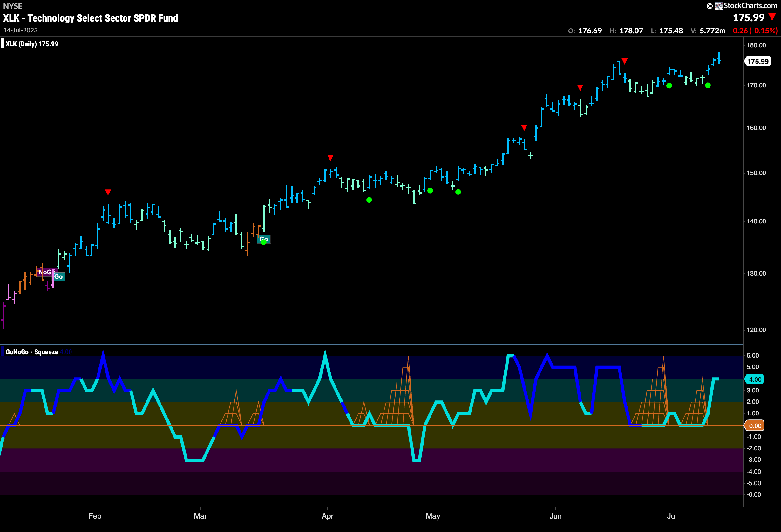Click the GoNoGo - Squeeze indicator label
The width and height of the screenshot is (781, 532).
[32, 352]
